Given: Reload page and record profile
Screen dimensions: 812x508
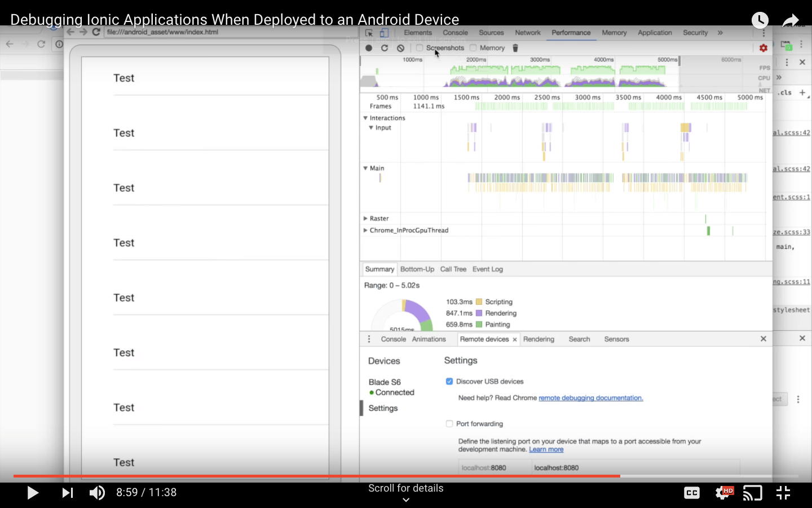Looking at the screenshot, I should tap(385, 48).
